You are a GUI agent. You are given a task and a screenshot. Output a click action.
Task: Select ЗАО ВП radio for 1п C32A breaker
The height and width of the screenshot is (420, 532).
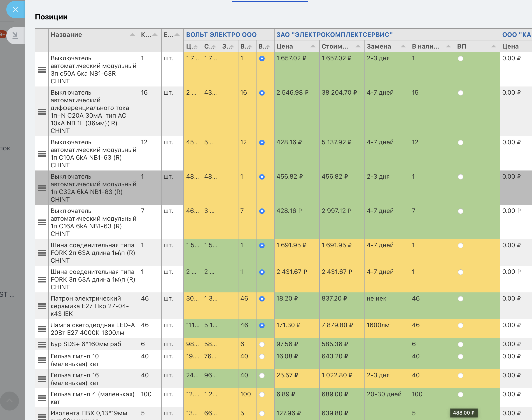pyautogui.click(x=461, y=177)
